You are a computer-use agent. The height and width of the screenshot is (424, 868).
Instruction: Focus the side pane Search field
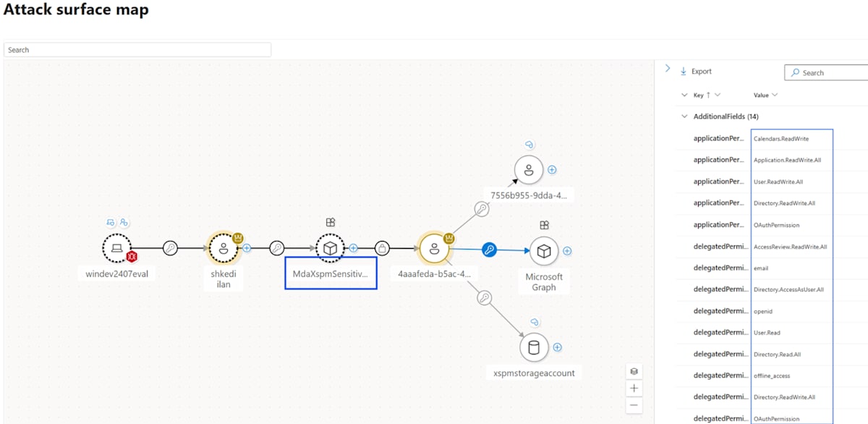pyautogui.click(x=826, y=72)
